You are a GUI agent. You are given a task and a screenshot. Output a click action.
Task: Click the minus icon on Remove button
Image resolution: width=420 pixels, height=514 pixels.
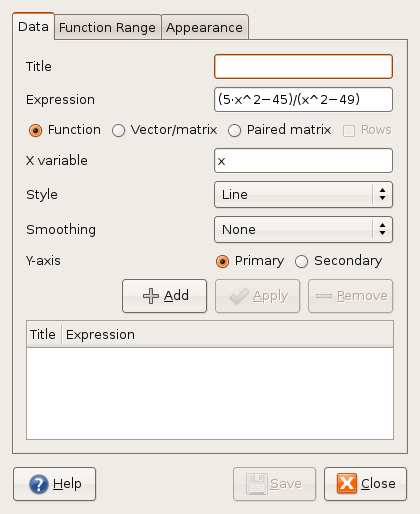tap(324, 296)
